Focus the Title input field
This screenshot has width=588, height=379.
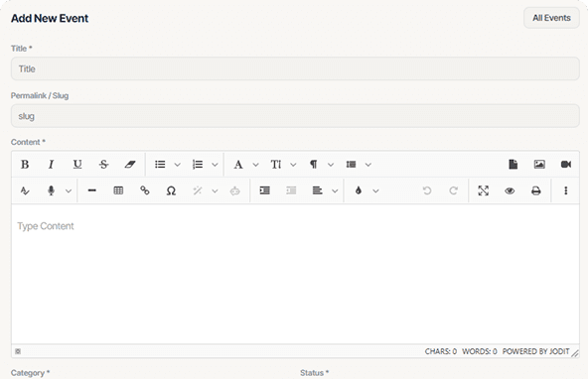pos(295,68)
